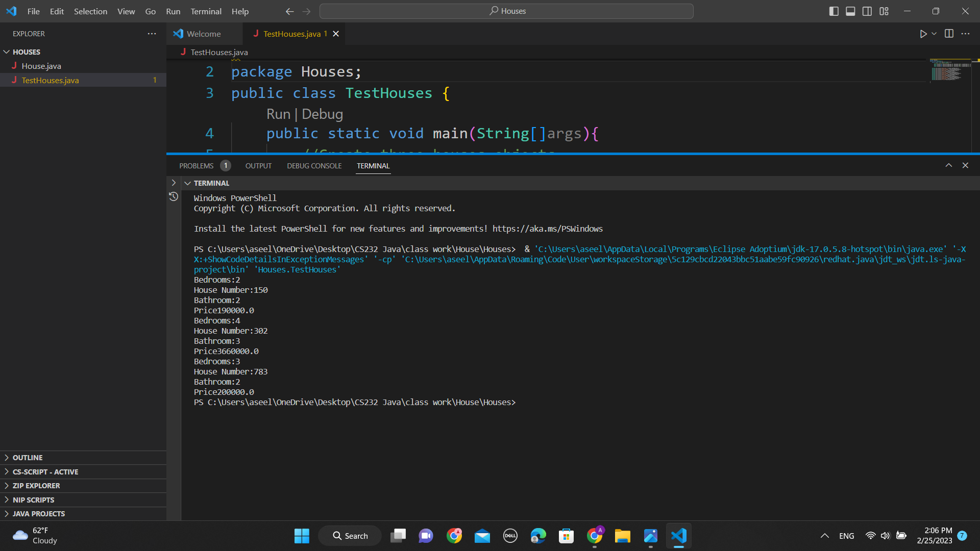The width and height of the screenshot is (980, 551).
Task: Open Explorer views and more actions menu
Action: (x=152, y=34)
